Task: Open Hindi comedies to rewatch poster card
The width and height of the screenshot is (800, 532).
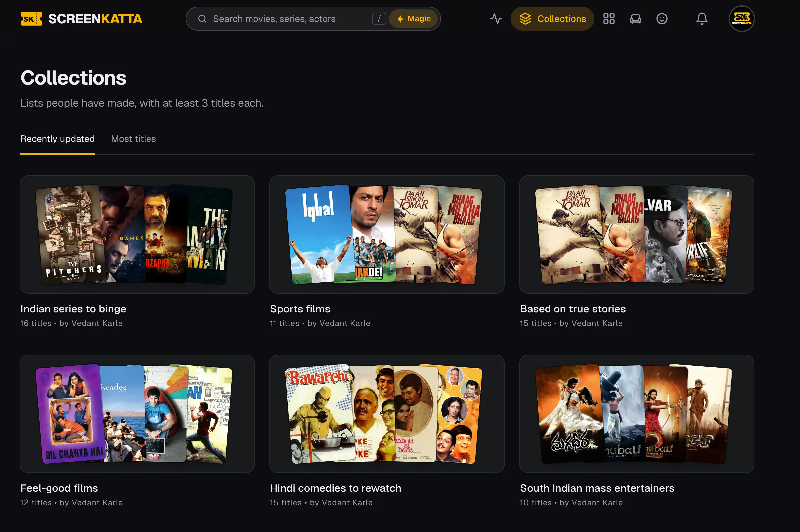Action: (387, 414)
